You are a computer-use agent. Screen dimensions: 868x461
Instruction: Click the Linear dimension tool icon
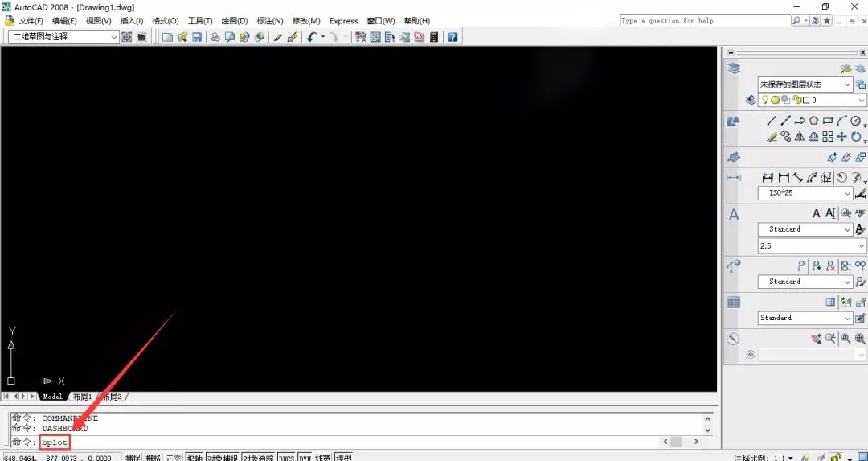pos(768,177)
